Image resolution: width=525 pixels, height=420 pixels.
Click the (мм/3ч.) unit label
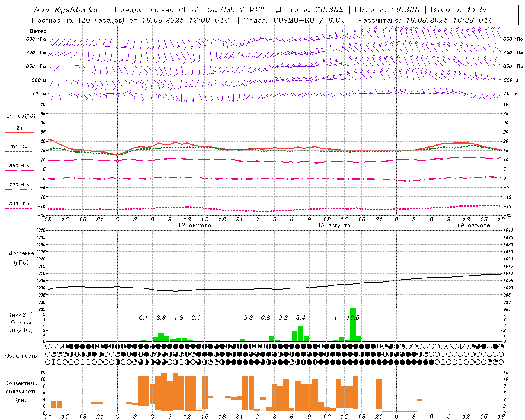click(21, 315)
